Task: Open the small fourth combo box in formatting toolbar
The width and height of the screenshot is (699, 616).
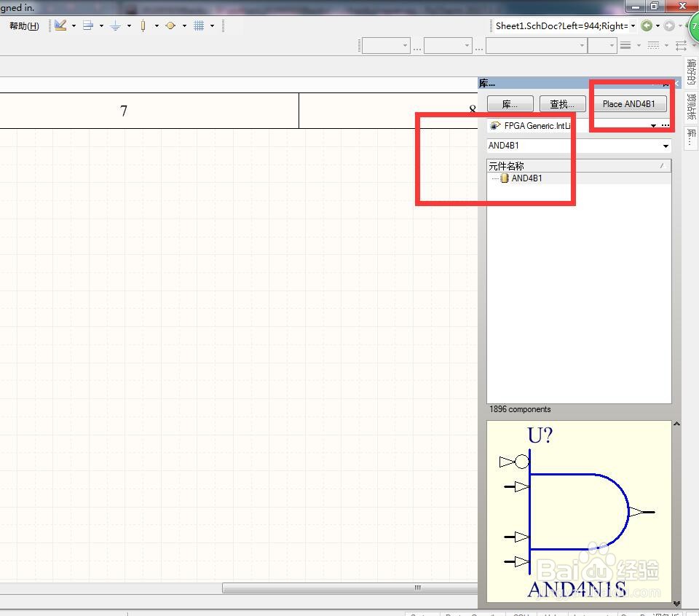Action: click(602, 45)
